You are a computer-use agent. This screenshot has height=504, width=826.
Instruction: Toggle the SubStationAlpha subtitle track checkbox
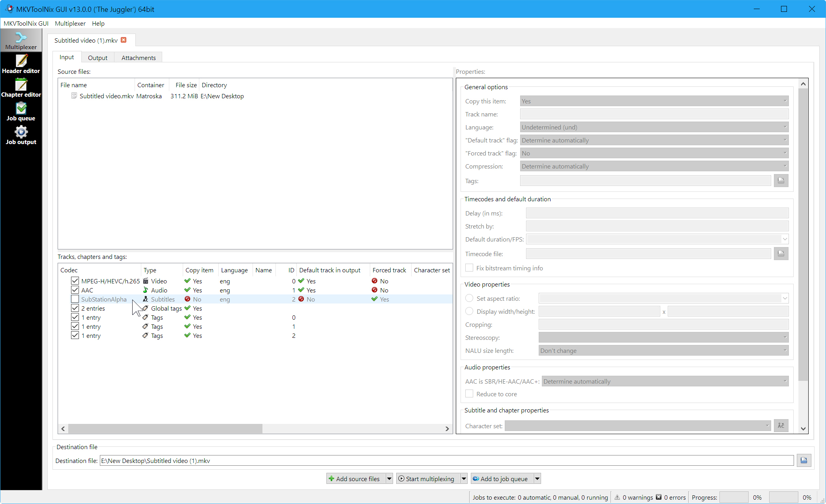click(x=75, y=299)
